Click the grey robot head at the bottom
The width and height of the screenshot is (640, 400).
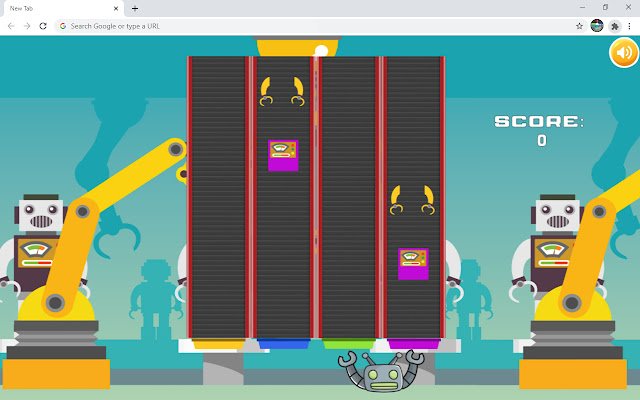tap(382, 376)
